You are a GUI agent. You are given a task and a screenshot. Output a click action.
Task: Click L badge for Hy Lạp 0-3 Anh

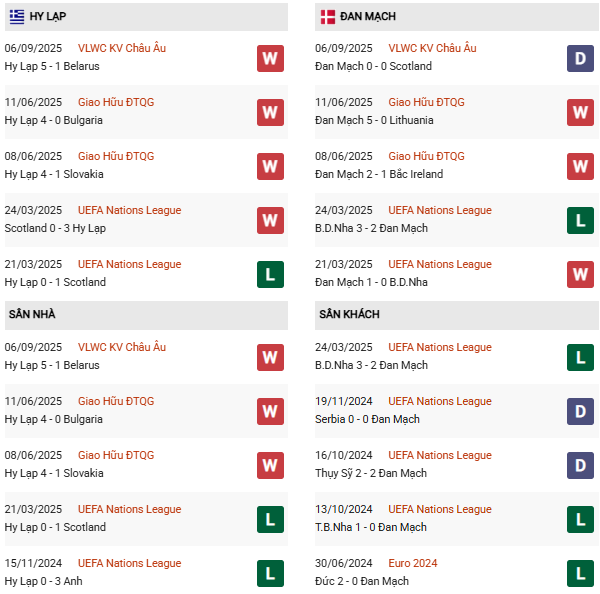coord(270,573)
